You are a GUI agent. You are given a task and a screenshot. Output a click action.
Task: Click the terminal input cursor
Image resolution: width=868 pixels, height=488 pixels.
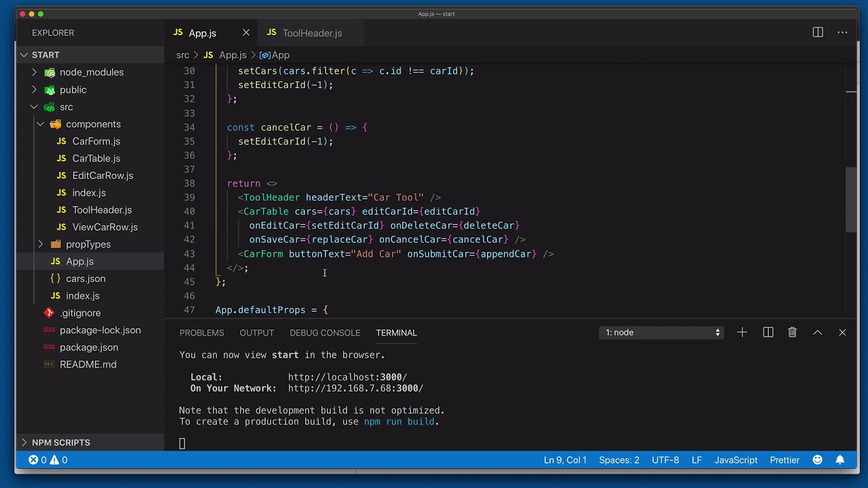point(182,443)
